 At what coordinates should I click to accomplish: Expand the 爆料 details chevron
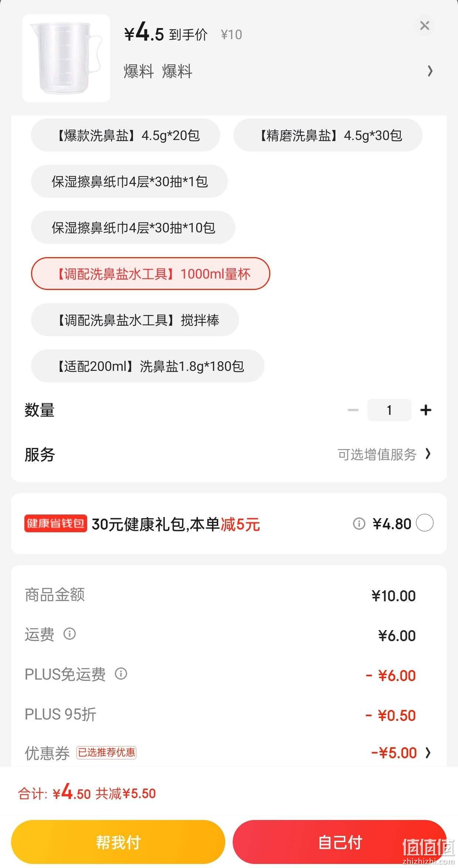coord(430,71)
